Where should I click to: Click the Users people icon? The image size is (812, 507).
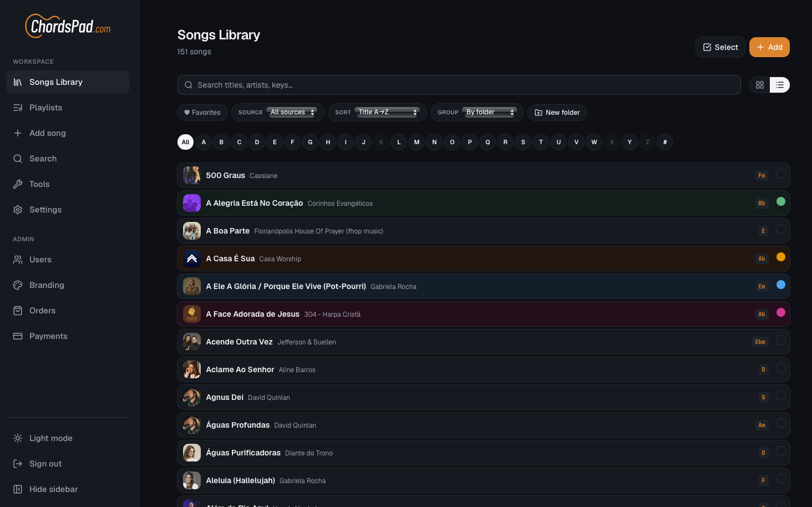(18, 260)
